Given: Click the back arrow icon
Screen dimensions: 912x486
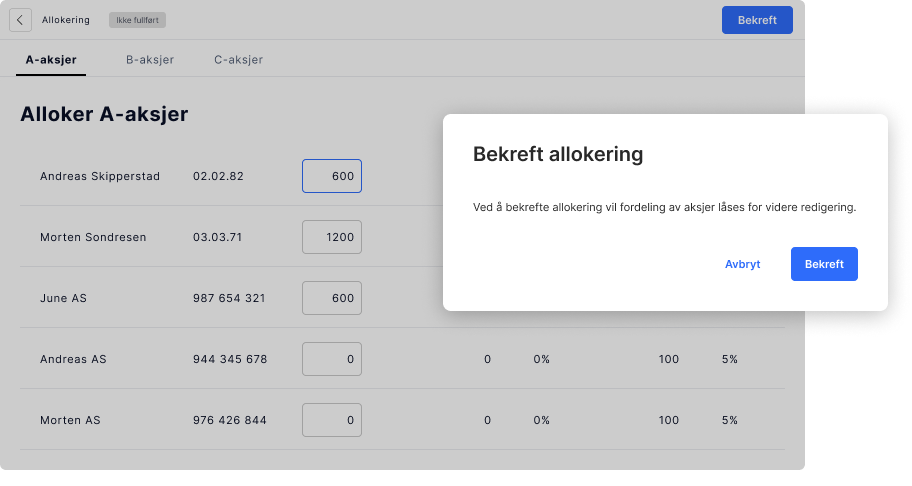Looking at the screenshot, I should click(20, 20).
